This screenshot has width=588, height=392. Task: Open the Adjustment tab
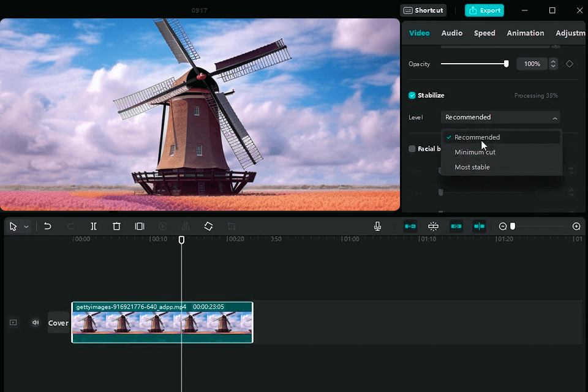coord(570,33)
